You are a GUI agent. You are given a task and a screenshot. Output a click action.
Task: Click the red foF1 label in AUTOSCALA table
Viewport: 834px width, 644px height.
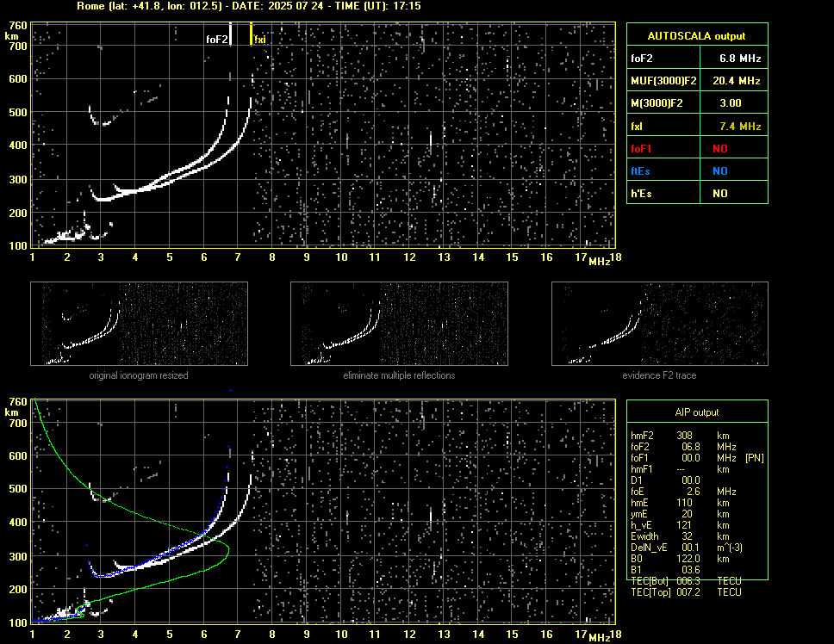tap(641, 149)
